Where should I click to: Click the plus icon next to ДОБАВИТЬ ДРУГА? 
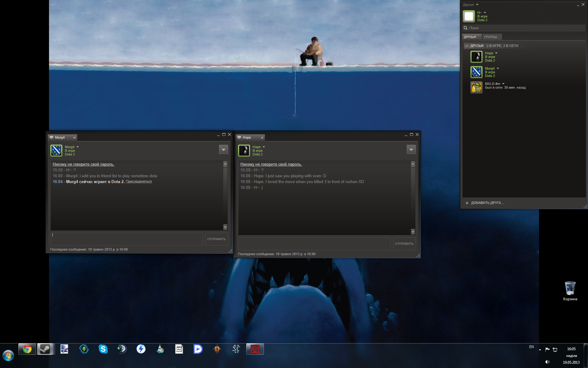(467, 203)
